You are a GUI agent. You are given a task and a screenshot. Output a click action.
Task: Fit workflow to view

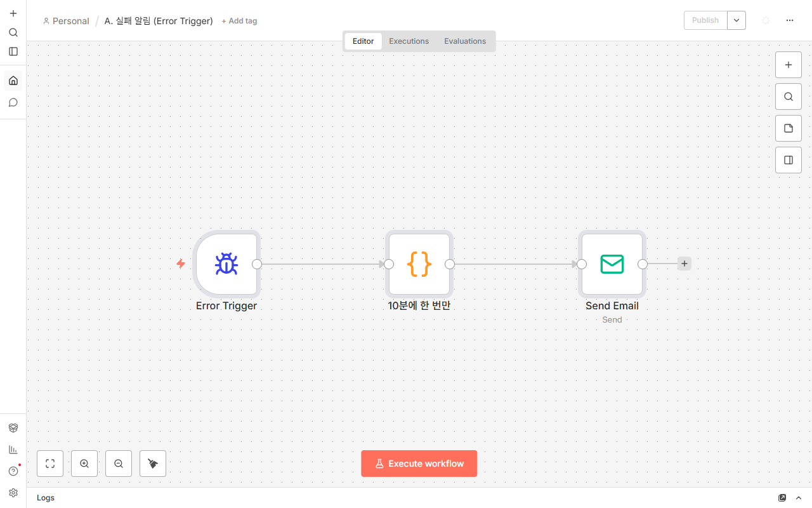tap(50, 464)
